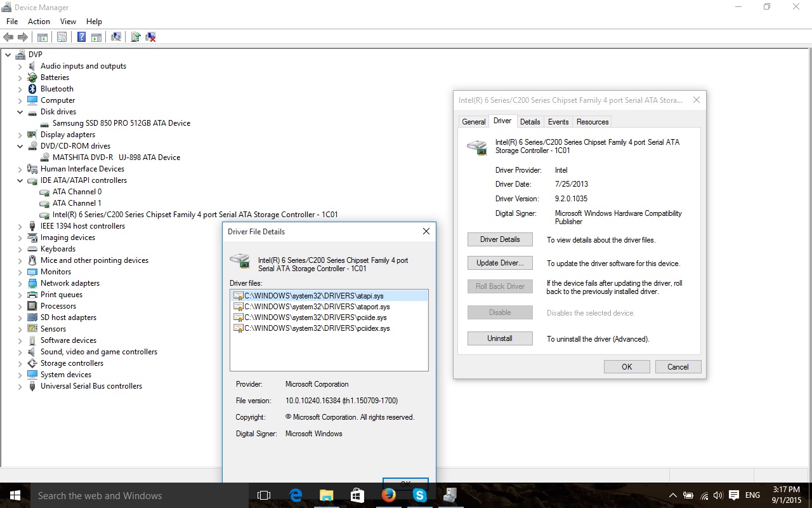This screenshot has height=508, width=812.
Task: Select ATA Channel 1 in the tree
Action: tap(77, 203)
